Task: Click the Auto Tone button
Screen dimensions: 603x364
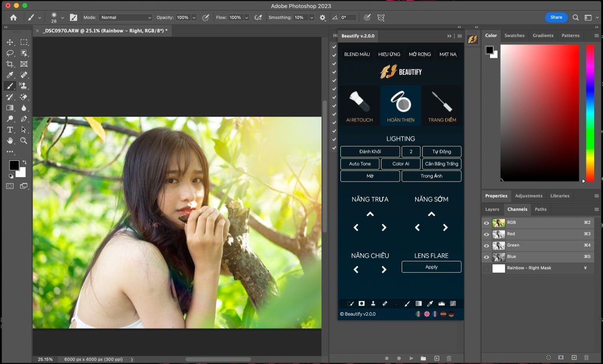Action: 359,164
